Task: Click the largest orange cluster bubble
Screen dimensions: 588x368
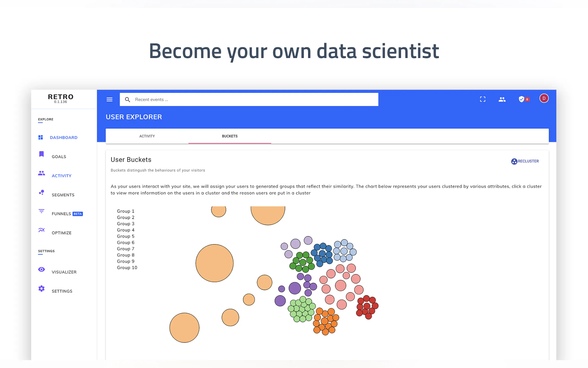Action: click(x=214, y=263)
